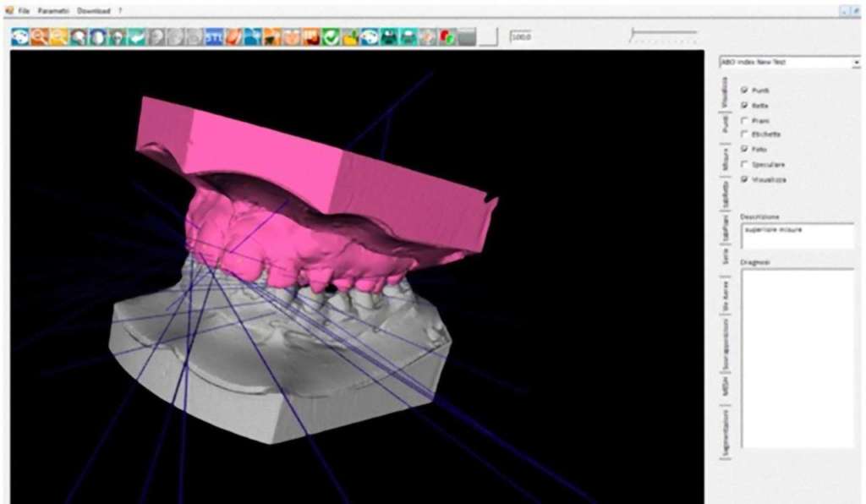Click the slider in the top toolbar
This screenshot has height=504, width=866.
click(x=663, y=33)
